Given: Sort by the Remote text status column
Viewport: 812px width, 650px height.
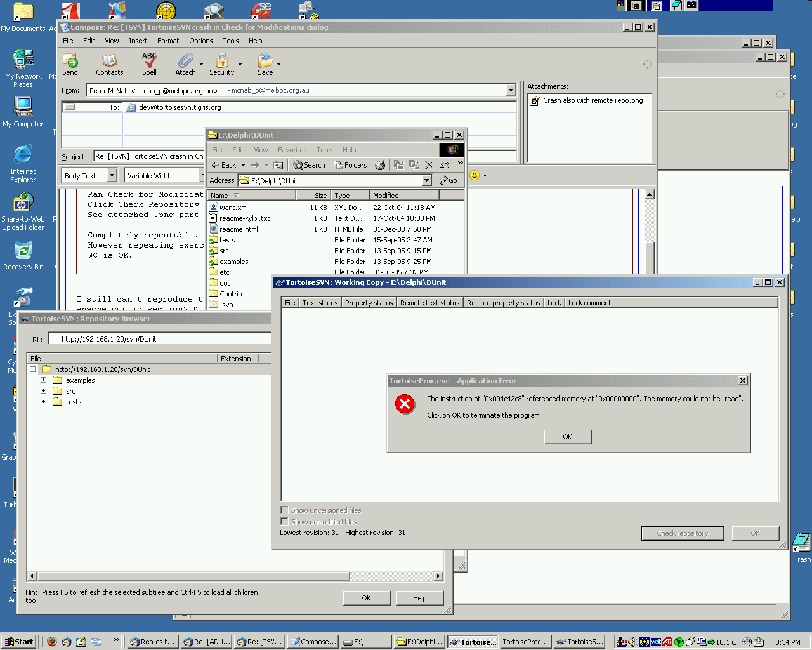Looking at the screenshot, I should tap(430, 303).
